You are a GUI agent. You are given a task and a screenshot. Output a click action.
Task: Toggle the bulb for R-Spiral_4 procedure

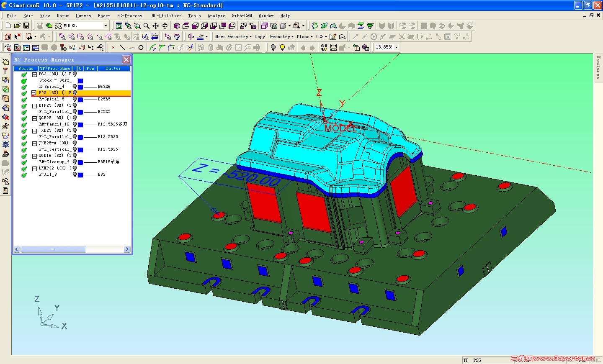tap(75, 87)
